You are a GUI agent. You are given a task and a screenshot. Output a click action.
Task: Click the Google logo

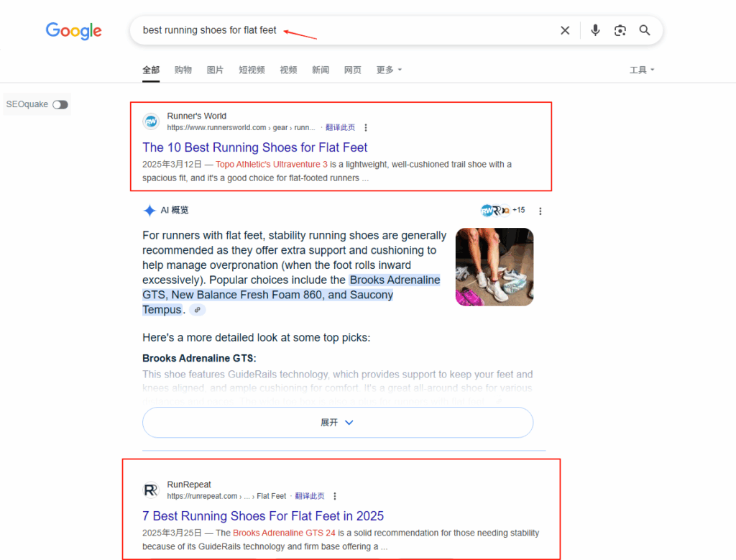73,31
